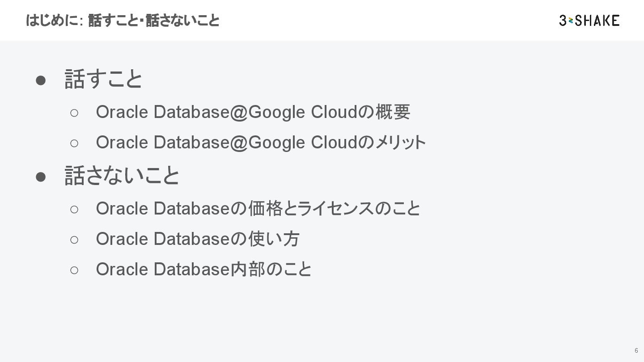Select the line Oracle Database@Google Cloudのメリット
Screen dimensions: 644x362
point(261,143)
